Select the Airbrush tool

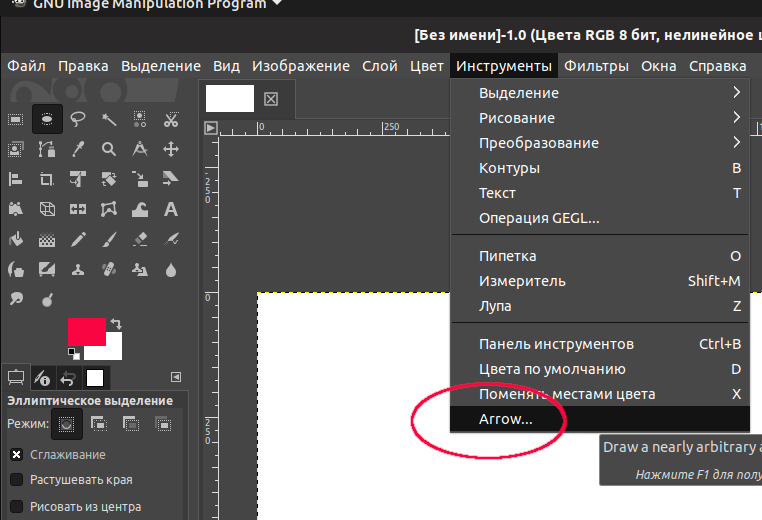coord(171,240)
